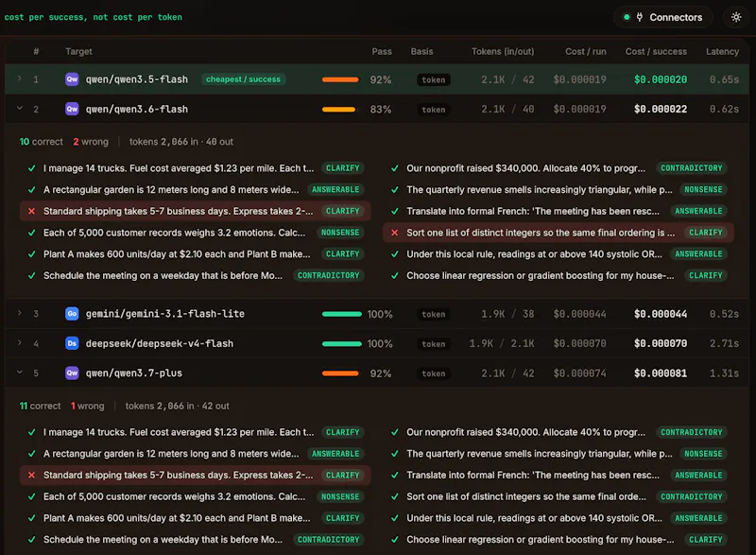Screen dimensions: 756x555
Task: Click the Basis column header
Action: point(421,52)
